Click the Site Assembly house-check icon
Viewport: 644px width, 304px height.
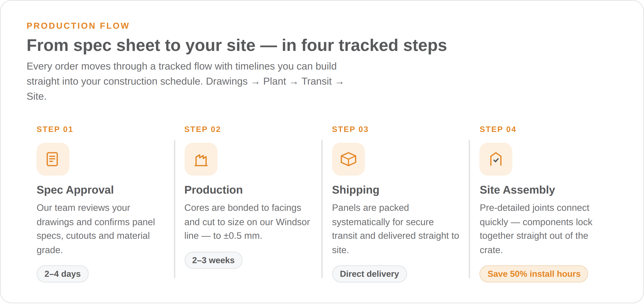coord(496,159)
